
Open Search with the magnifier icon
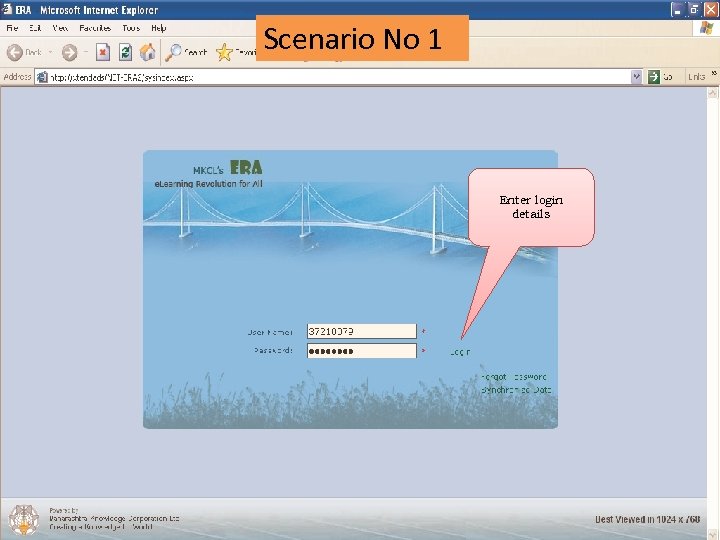click(173, 52)
